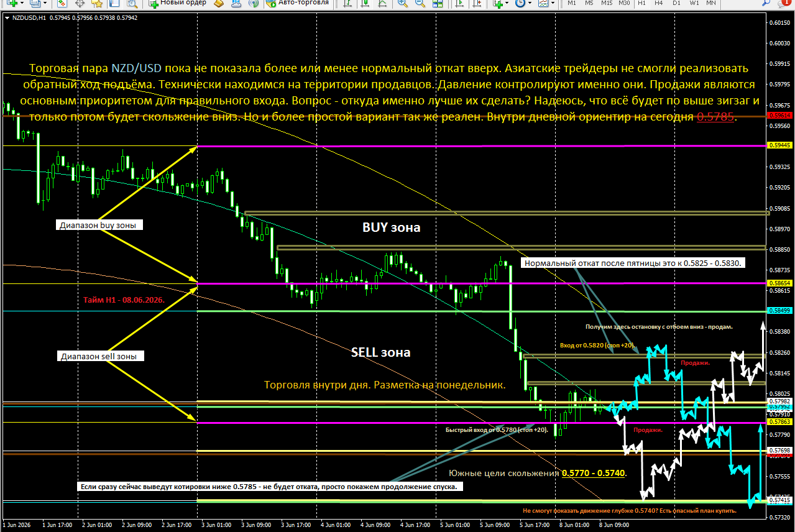This screenshot has width=795, height=532.
Task: Select the D1 timeframe
Action: click(x=676, y=3)
